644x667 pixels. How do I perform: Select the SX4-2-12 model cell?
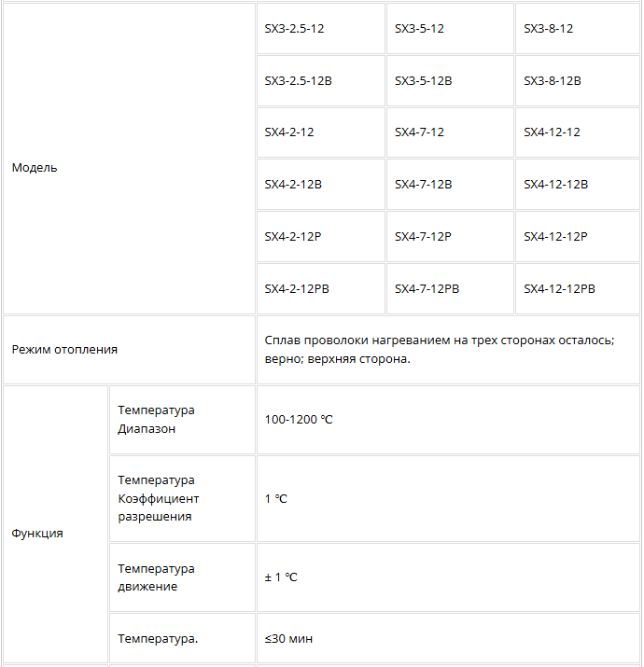(x=289, y=132)
